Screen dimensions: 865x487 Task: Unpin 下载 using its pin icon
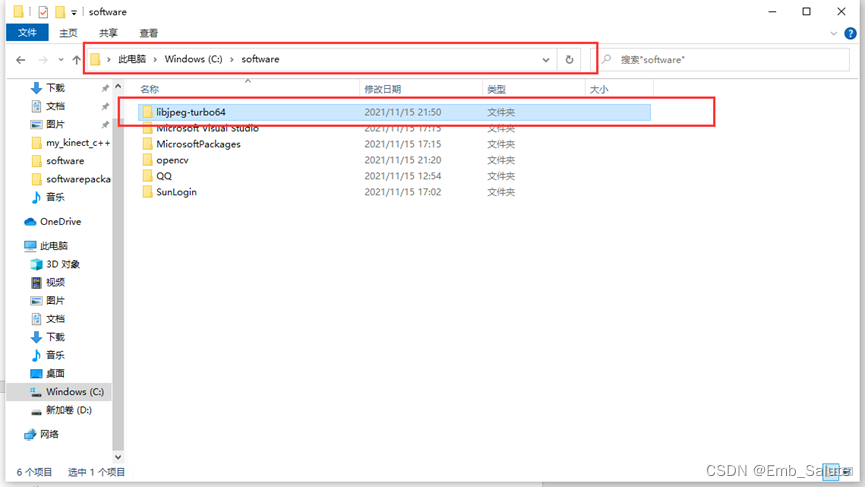click(x=105, y=88)
